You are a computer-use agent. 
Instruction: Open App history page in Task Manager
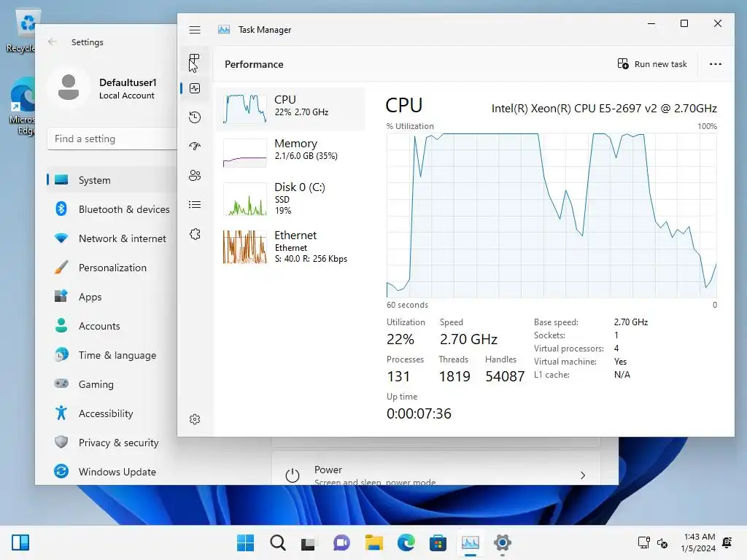click(194, 117)
